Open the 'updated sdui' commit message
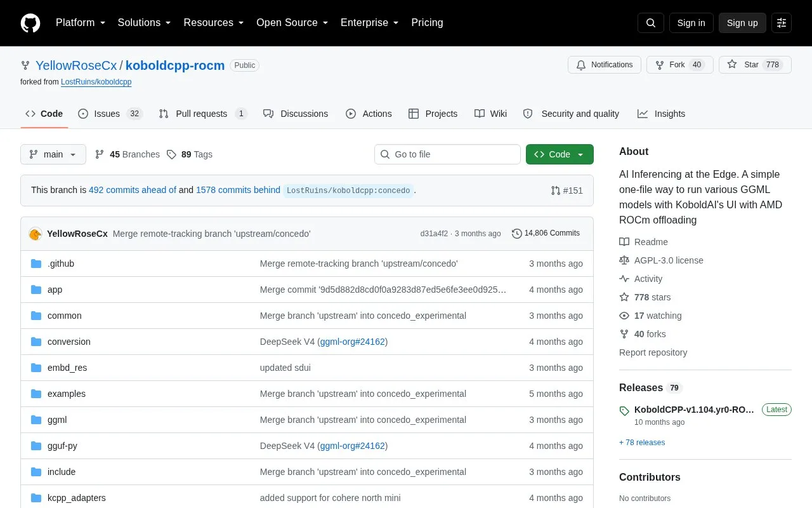The width and height of the screenshot is (812, 508). (x=285, y=368)
